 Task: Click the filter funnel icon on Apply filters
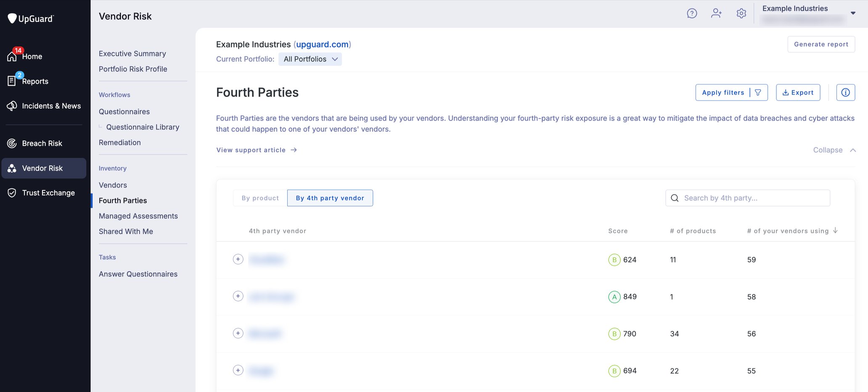(x=758, y=92)
